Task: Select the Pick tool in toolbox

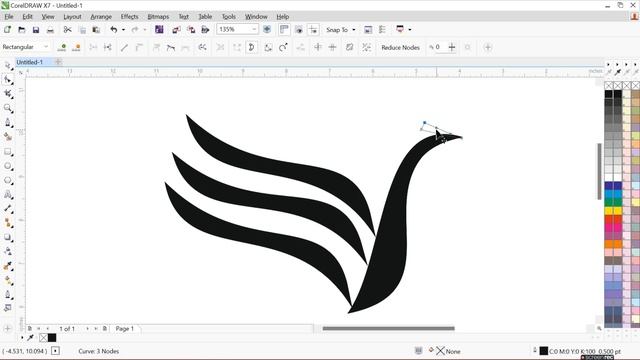Action: (8, 65)
